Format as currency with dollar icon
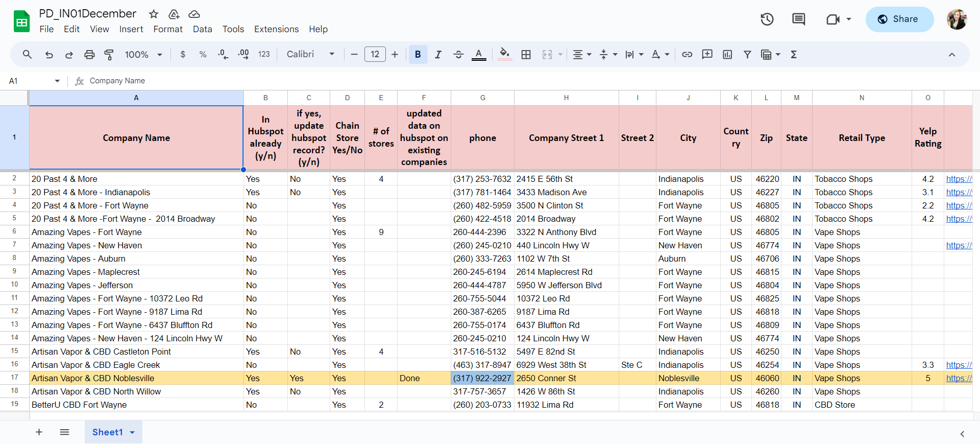 click(183, 54)
